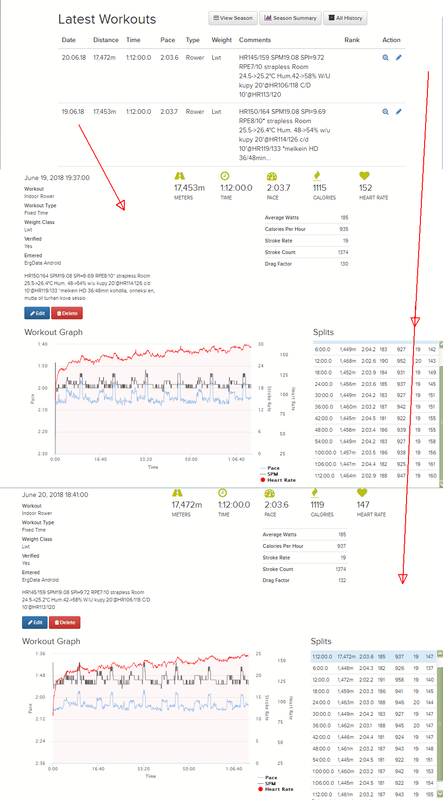Toggle Heart Rate series in June 19 graph legend
Screen dimensions: 443x800
(278, 480)
